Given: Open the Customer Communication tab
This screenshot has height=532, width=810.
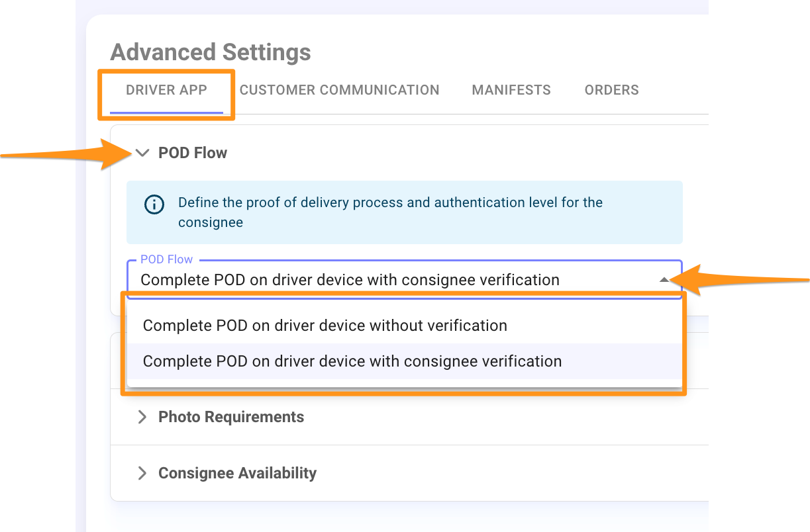Looking at the screenshot, I should click(339, 90).
